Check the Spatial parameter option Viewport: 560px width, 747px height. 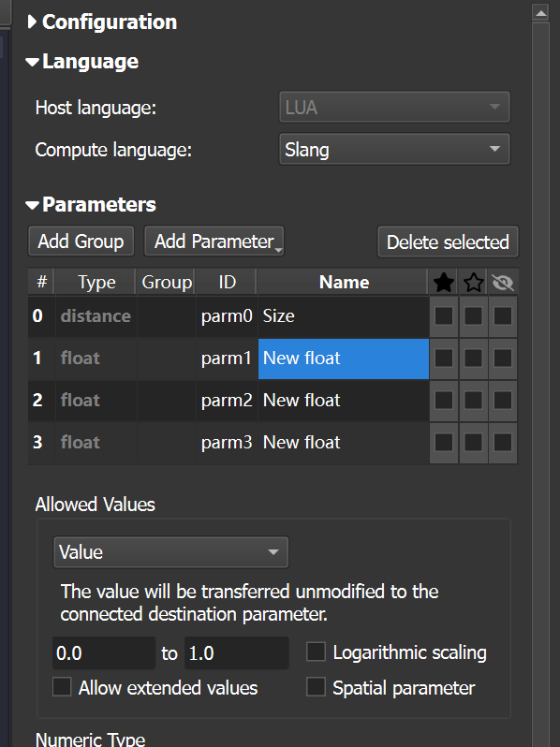point(316,687)
